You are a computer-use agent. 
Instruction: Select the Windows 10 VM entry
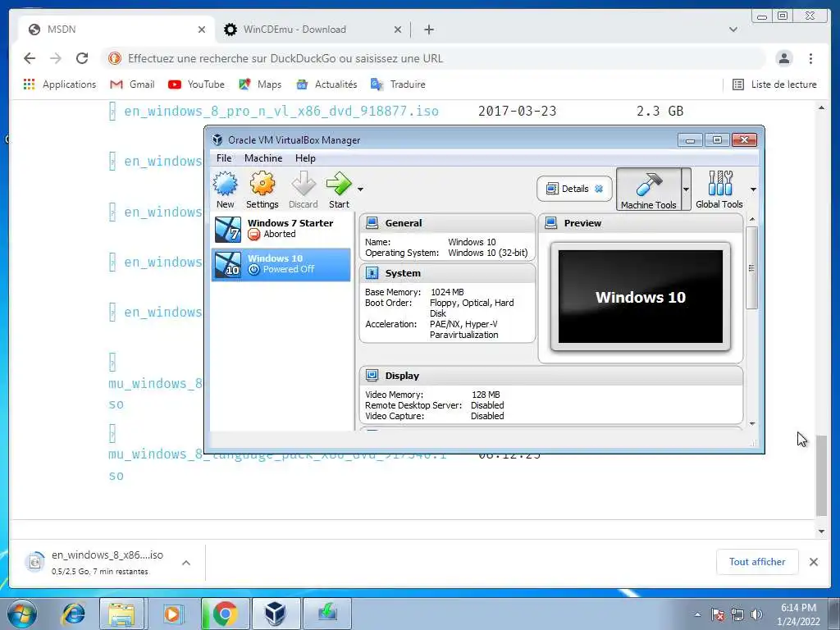pyautogui.click(x=281, y=264)
